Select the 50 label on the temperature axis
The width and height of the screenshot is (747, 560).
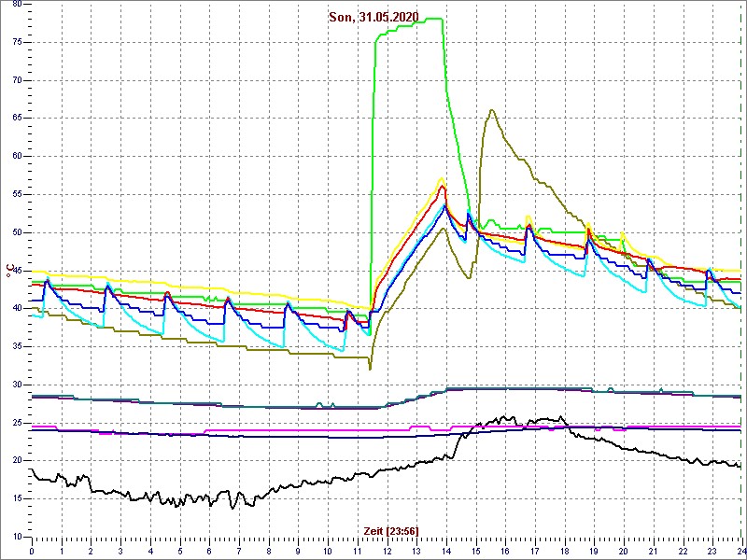tap(17, 232)
